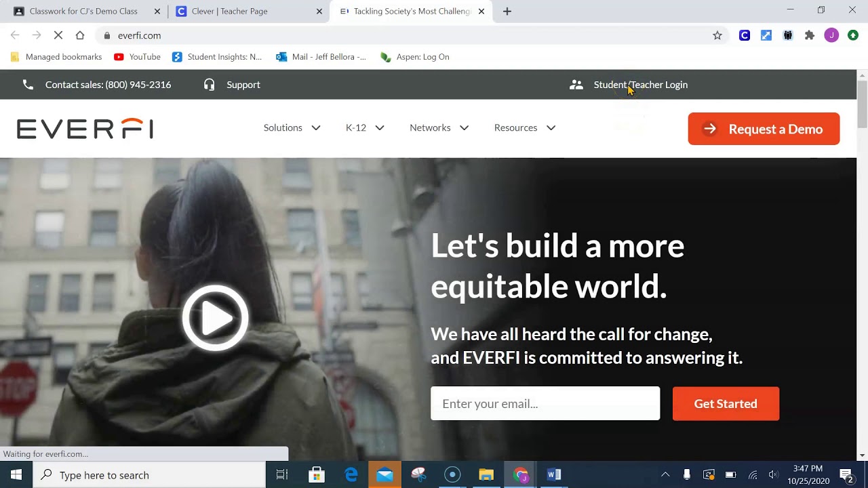The height and width of the screenshot is (488, 868).
Task: Open the YouTube bookmark
Action: (x=138, y=57)
